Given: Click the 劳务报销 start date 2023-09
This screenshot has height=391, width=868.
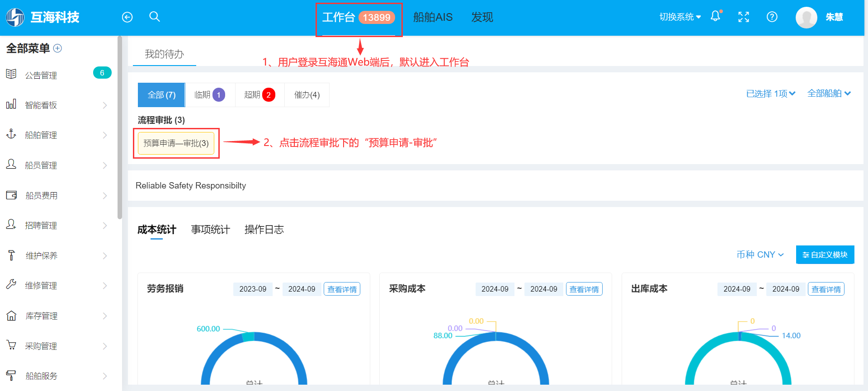Looking at the screenshot, I should (253, 289).
